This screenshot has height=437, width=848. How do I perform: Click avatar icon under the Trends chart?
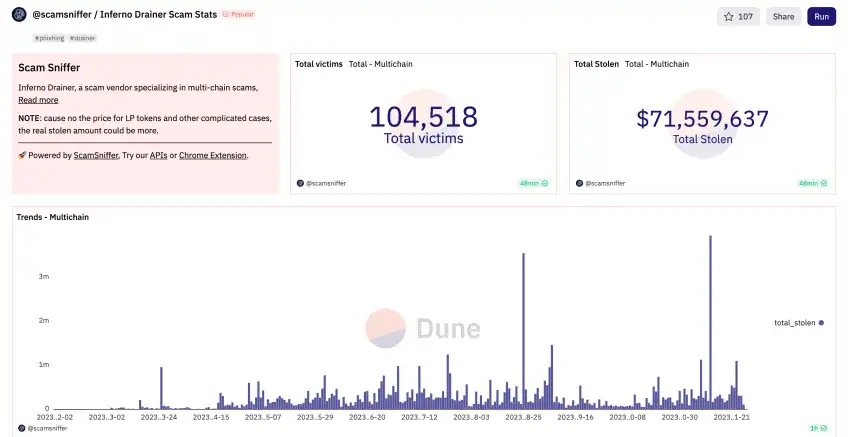[x=20, y=427]
